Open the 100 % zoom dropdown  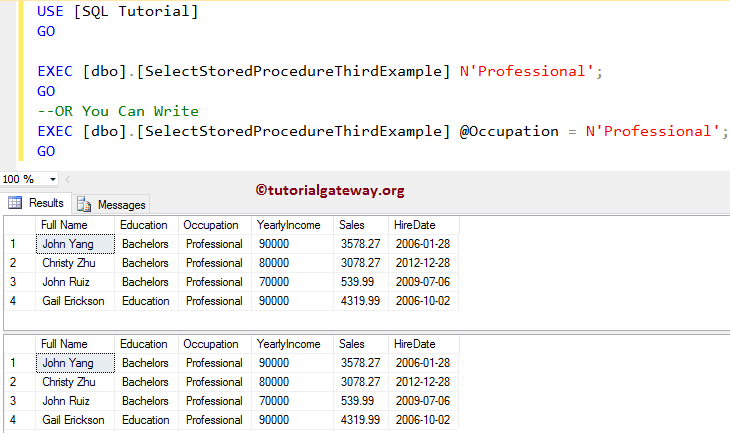[53, 179]
